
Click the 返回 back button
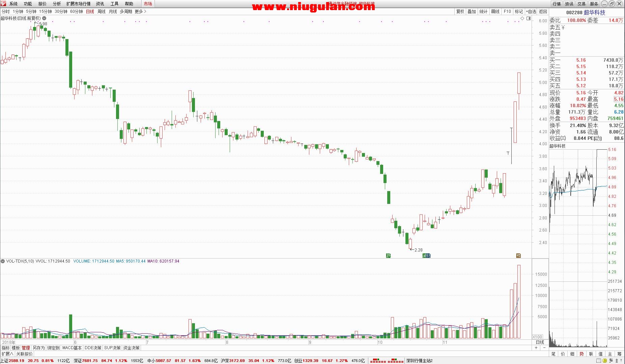click(543, 11)
